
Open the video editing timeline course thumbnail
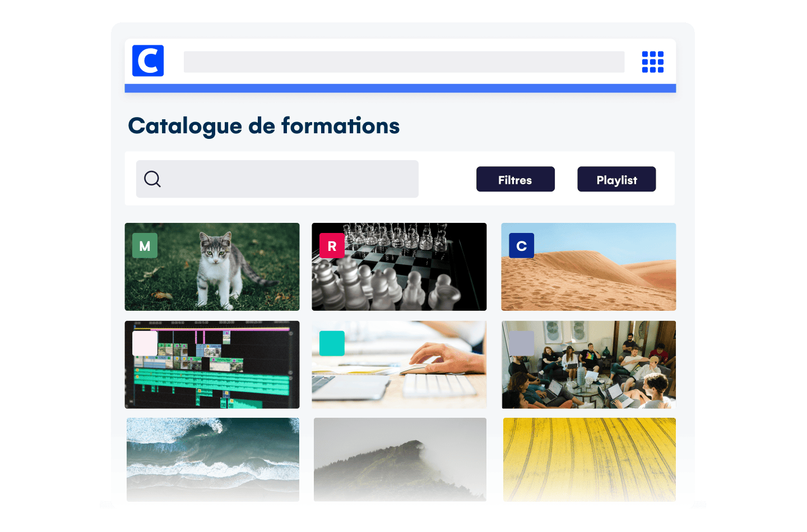point(212,365)
